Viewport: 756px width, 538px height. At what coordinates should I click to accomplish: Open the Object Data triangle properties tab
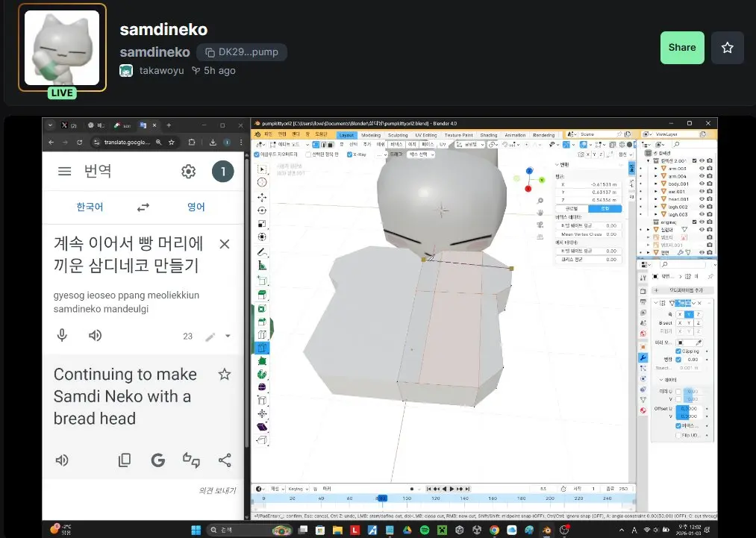[x=643, y=400]
